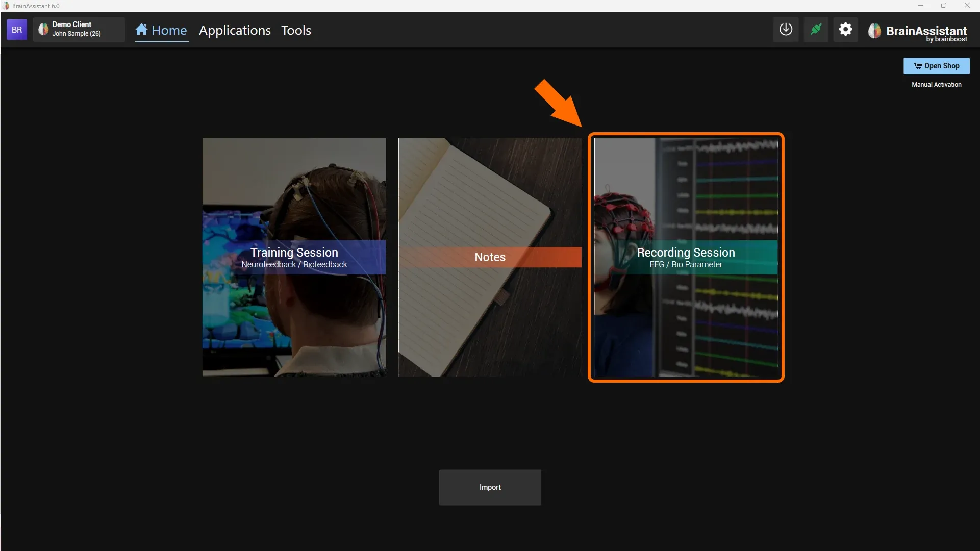Click the Import button
Viewport: 980px width, 551px height.
(490, 487)
